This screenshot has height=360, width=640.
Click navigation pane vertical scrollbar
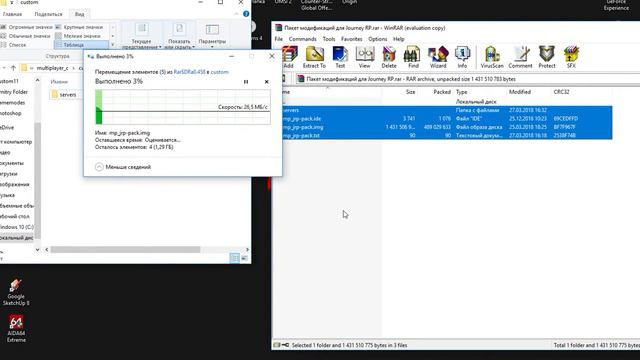coord(38,180)
